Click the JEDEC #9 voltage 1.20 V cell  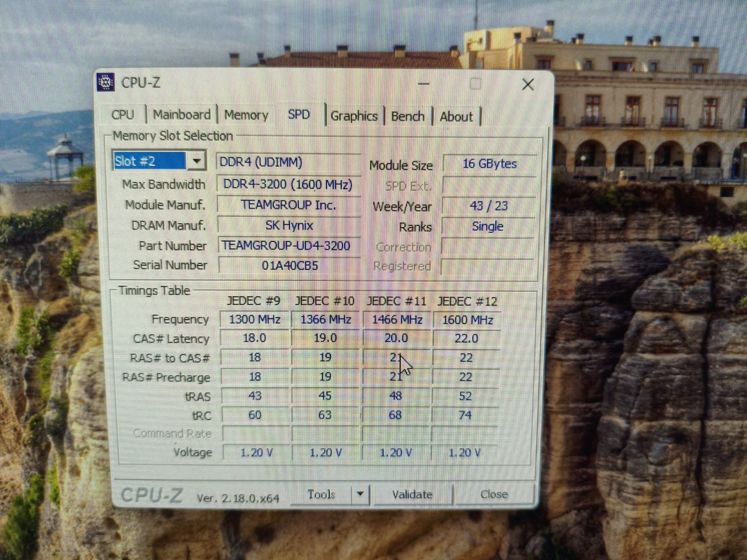click(x=256, y=452)
